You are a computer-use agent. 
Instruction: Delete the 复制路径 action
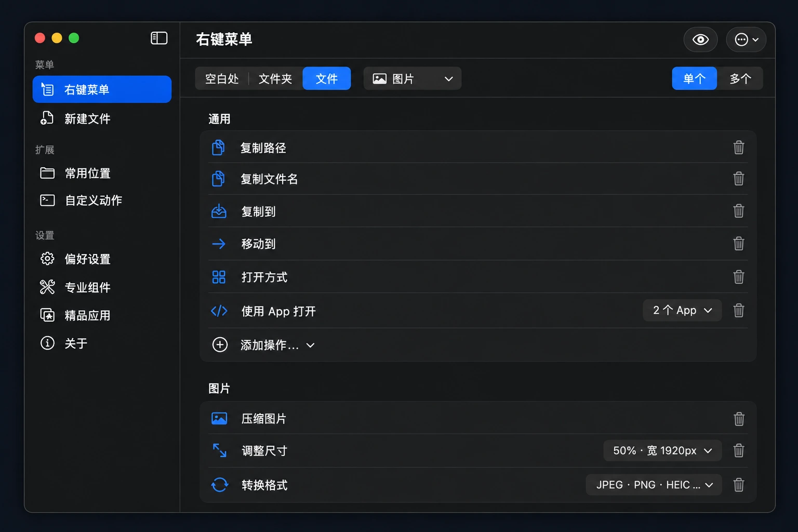pos(739,148)
